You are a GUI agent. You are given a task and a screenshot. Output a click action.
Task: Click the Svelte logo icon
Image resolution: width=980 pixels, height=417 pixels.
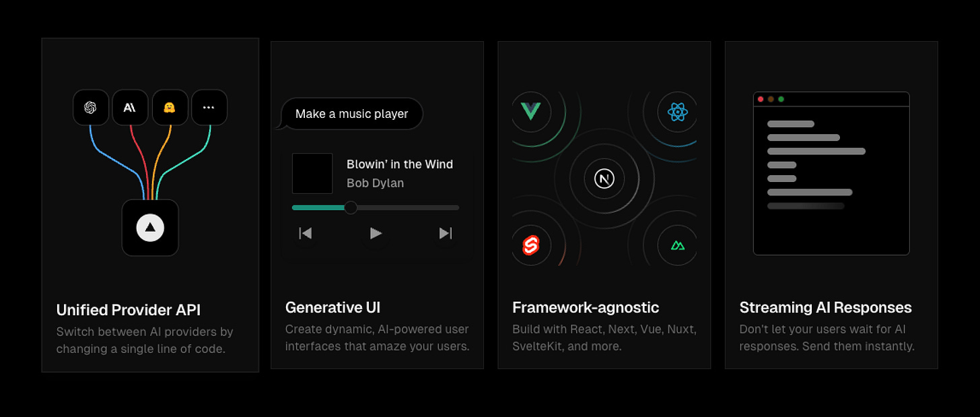pyautogui.click(x=531, y=245)
